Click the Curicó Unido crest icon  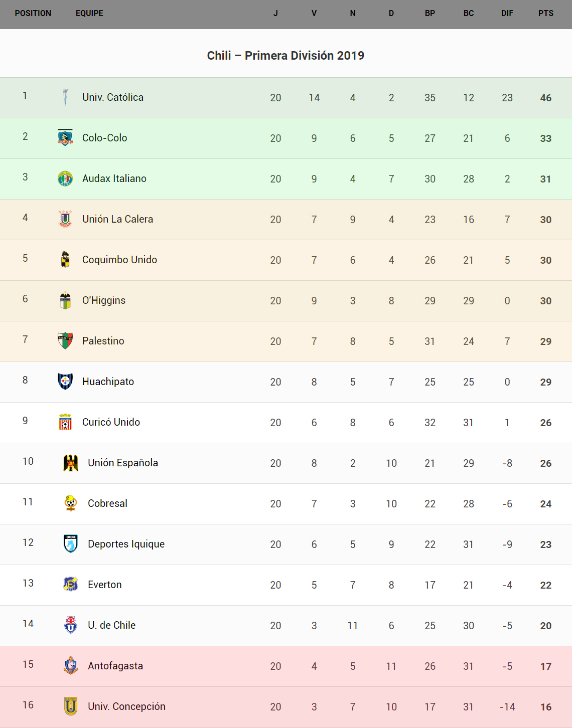click(x=65, y=422)
